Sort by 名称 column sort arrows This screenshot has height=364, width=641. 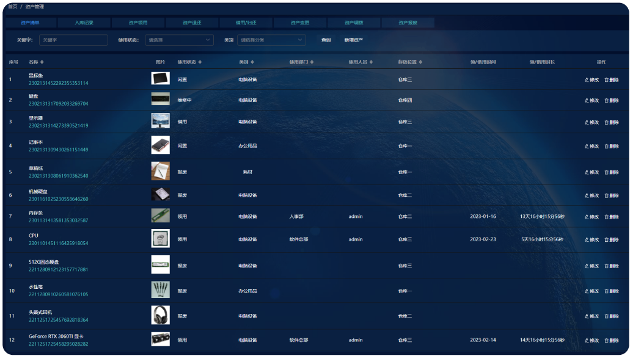pyautogui.click(x=42, y=62)
